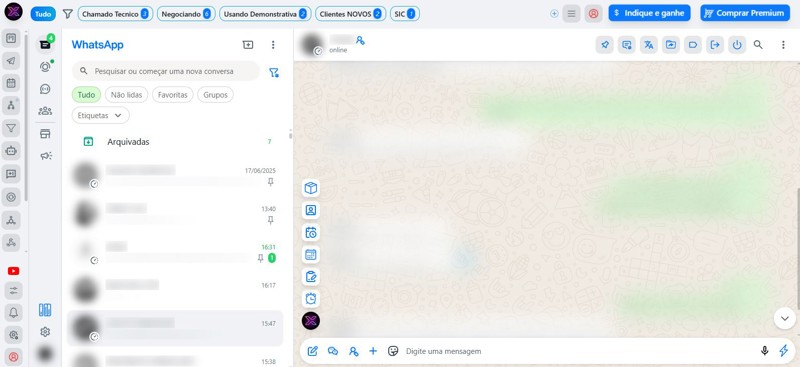800x367 pixels.
Task: Open the status ring icon in WhatsApp sidebar
Action: (x=45, y=67)
